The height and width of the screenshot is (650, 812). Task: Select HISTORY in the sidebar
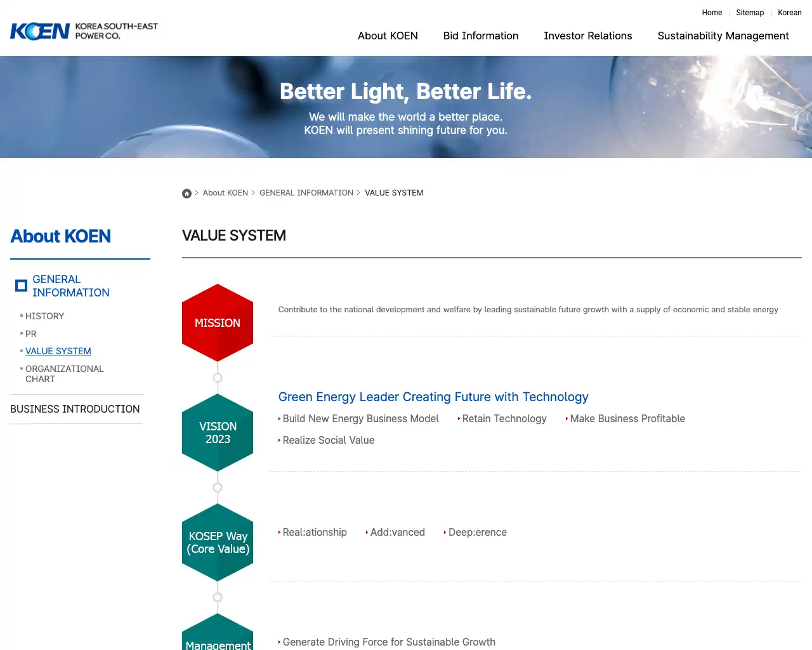point(44,315)
